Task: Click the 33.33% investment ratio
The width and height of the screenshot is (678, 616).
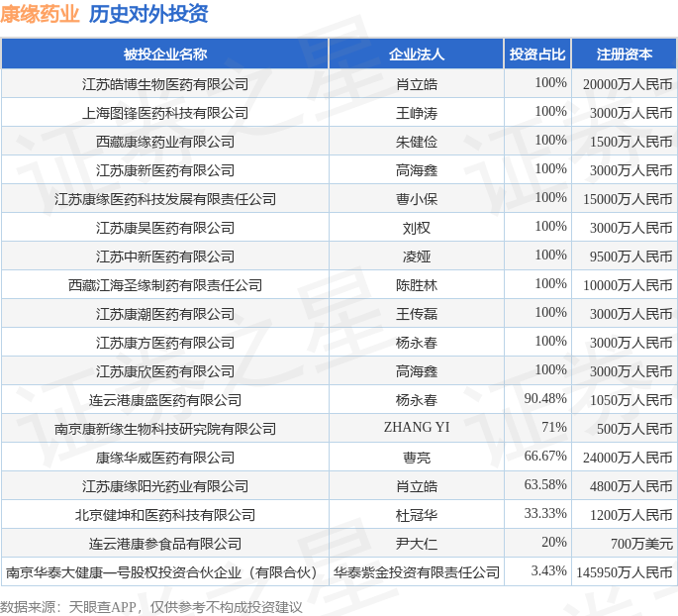Action: (x=545, y=513)
